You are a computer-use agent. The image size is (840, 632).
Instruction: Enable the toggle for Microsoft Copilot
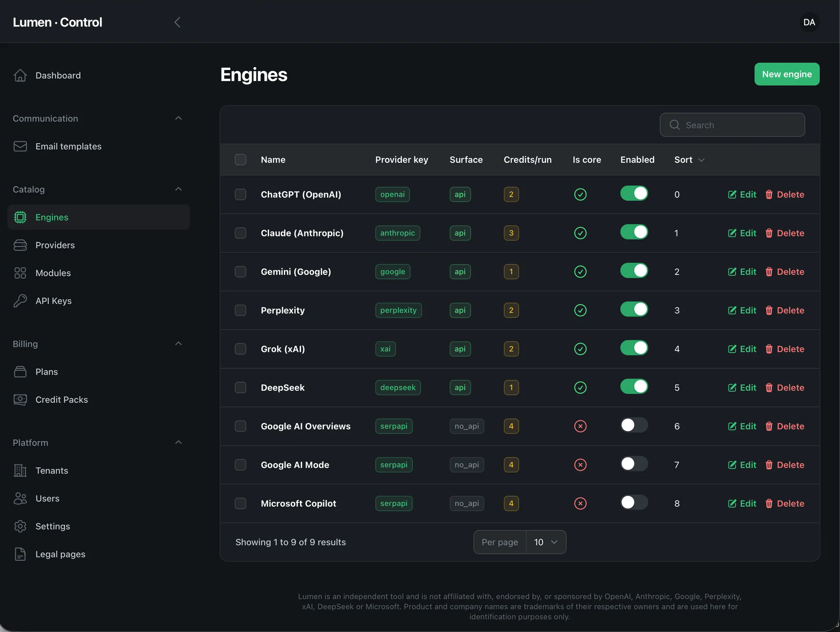click(x=634, y=502)
